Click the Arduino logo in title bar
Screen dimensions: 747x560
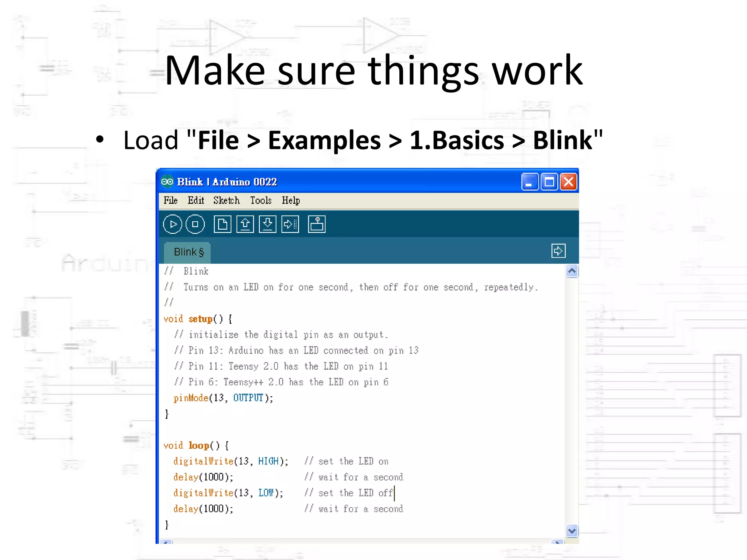pyautogui.click(x=167, y=182)
